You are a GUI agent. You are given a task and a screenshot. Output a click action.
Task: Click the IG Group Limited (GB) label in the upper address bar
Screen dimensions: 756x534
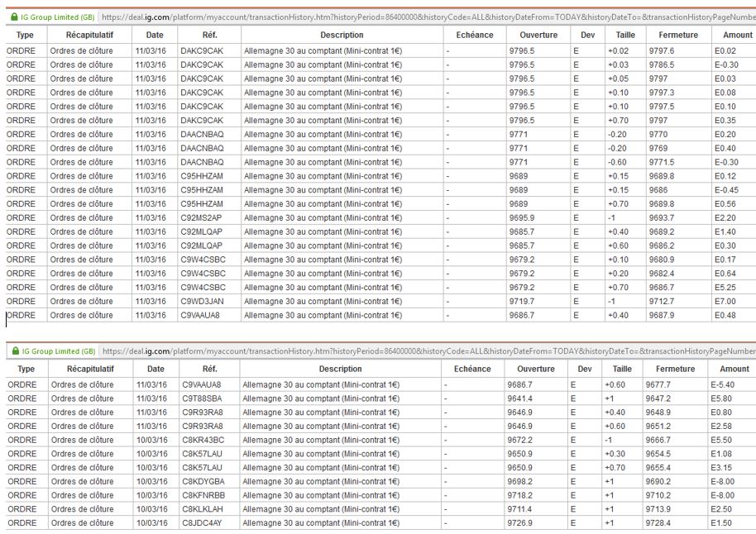[x=57, y=17]
